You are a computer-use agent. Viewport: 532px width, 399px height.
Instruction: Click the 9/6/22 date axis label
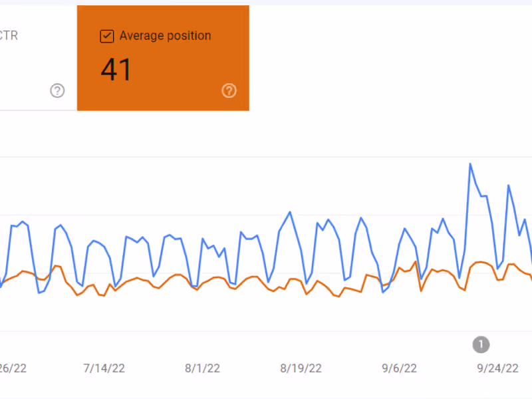tap(400, 368)
